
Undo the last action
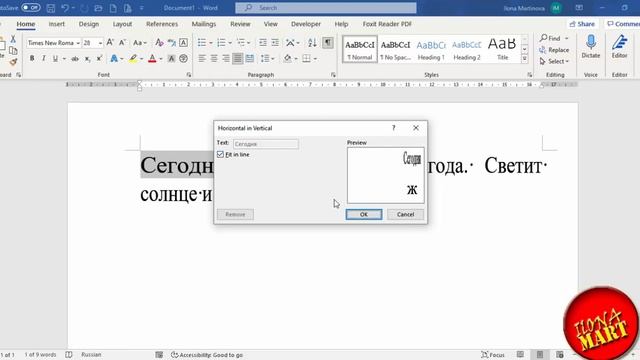point(65,8)
